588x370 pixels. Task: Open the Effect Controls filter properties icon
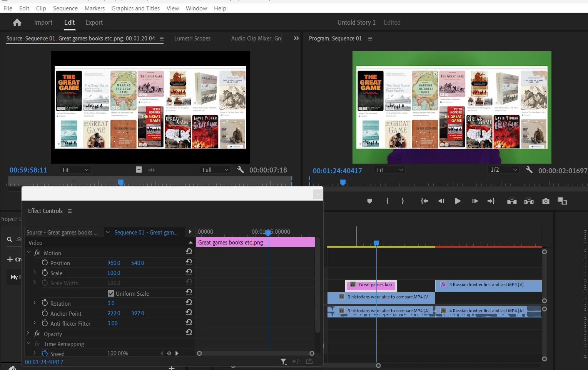coord(284,362)
